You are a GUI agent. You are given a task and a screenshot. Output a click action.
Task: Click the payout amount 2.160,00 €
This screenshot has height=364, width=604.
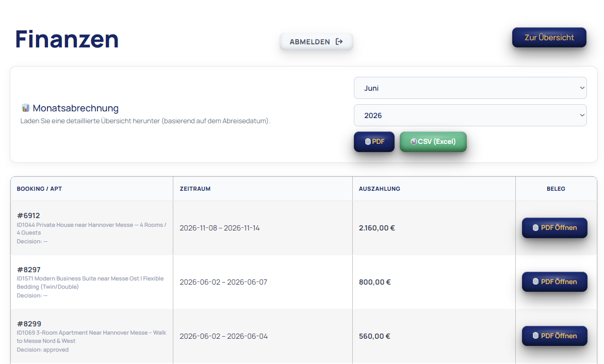click(x=377, y=228)
